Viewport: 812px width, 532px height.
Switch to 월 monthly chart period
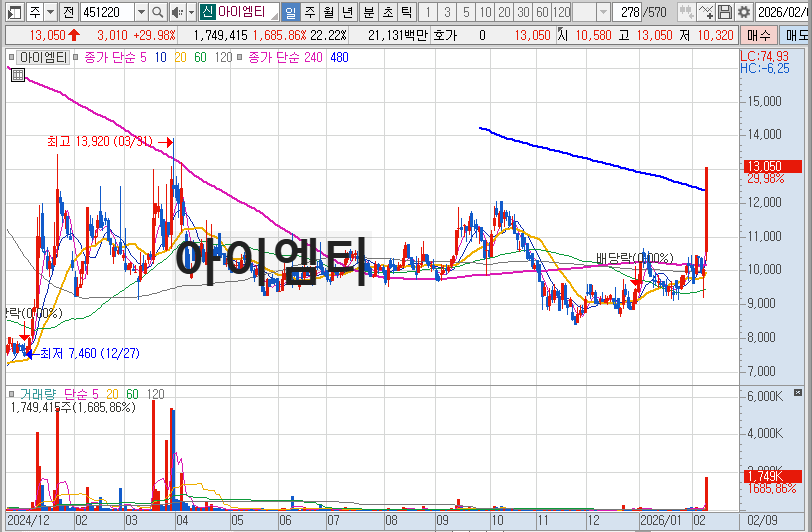click(x=328, y=11)
